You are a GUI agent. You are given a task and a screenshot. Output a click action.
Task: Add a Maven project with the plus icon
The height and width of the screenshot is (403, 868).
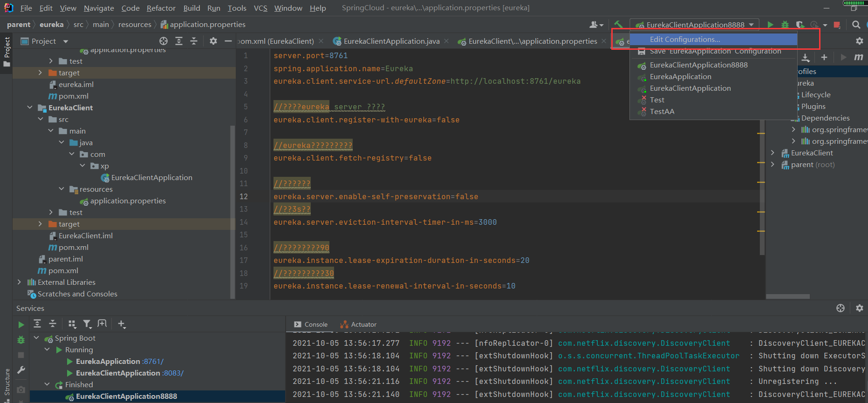coord(824,57)
